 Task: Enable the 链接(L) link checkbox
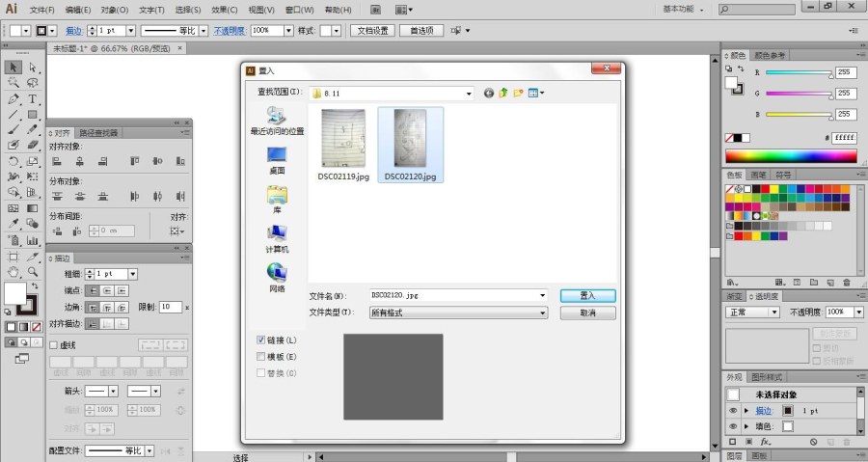coord(260,340)
